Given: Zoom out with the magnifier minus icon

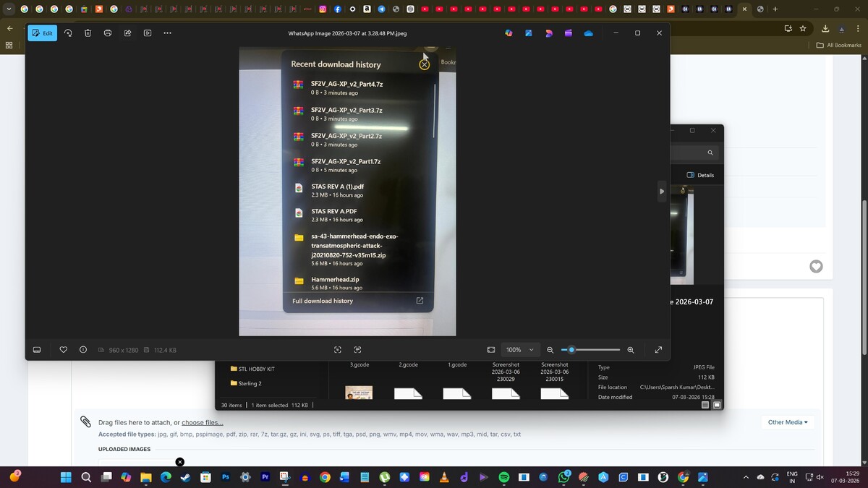Looking at the screenshot, I should point(550,350).
